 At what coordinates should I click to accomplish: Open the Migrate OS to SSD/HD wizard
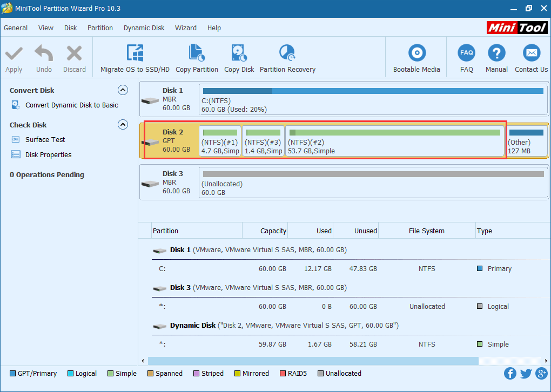click(135, 57)
